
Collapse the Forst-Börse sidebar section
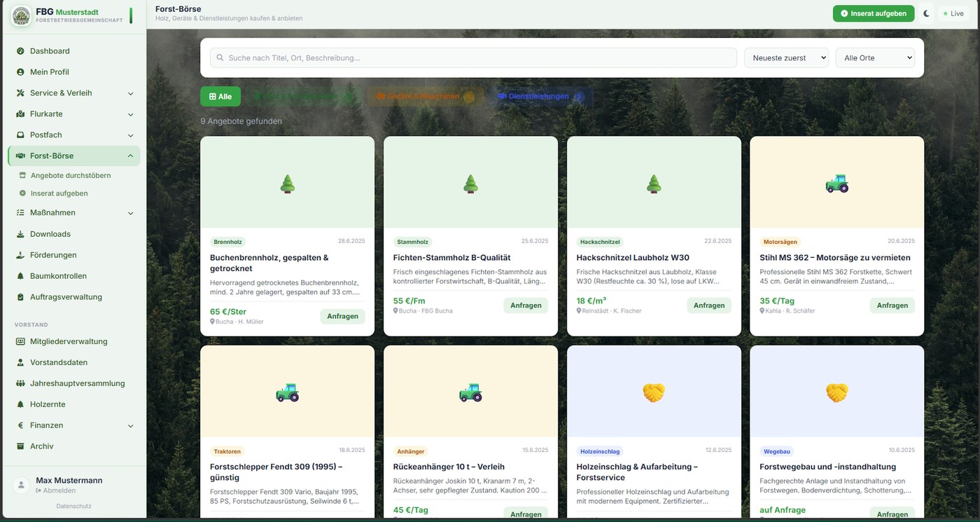(x=130, y=156)
